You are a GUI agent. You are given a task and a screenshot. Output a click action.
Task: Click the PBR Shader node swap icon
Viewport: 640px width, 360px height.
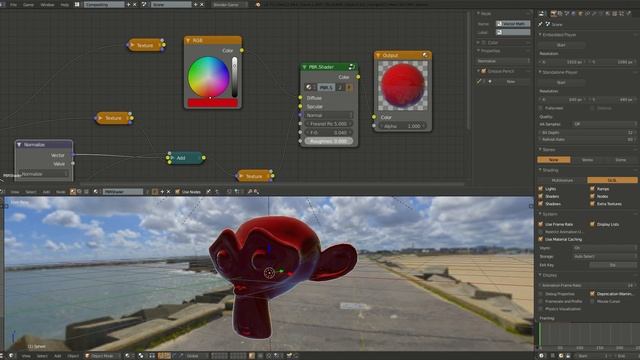pos(351,67)
